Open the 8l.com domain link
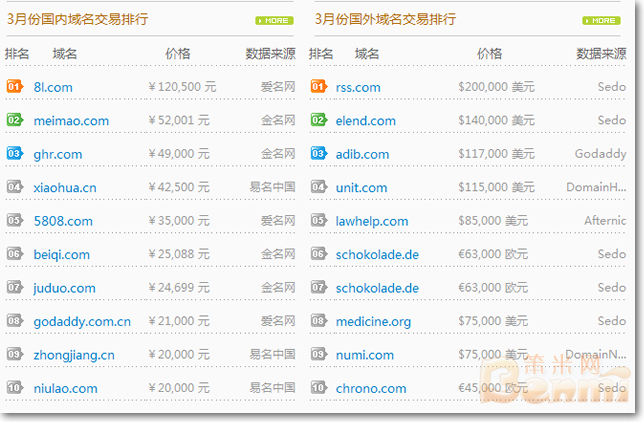 tap(53, 87)
